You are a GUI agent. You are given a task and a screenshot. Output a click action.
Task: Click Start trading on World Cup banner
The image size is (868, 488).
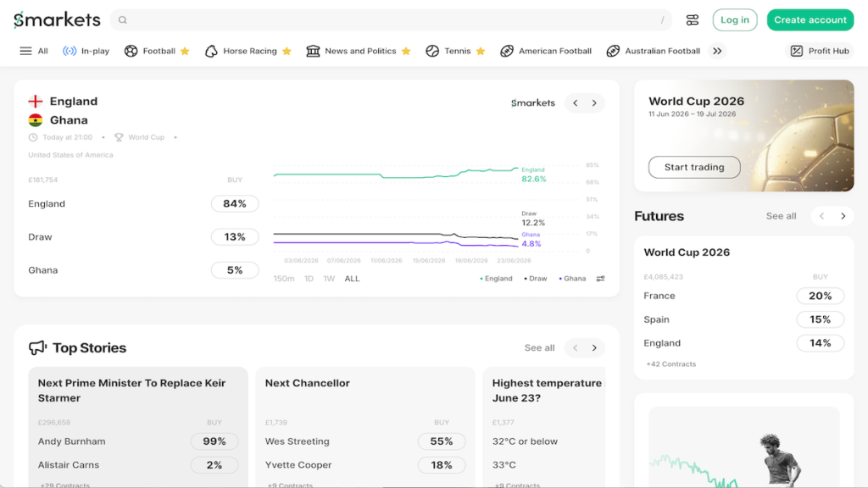(x=694, y=167)
